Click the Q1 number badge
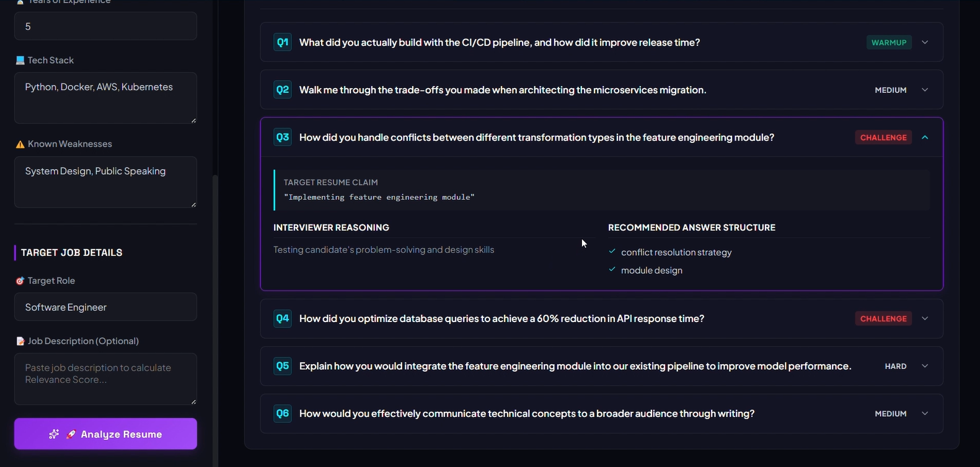This screenshot has height=467, width=980. coord(283,42)
